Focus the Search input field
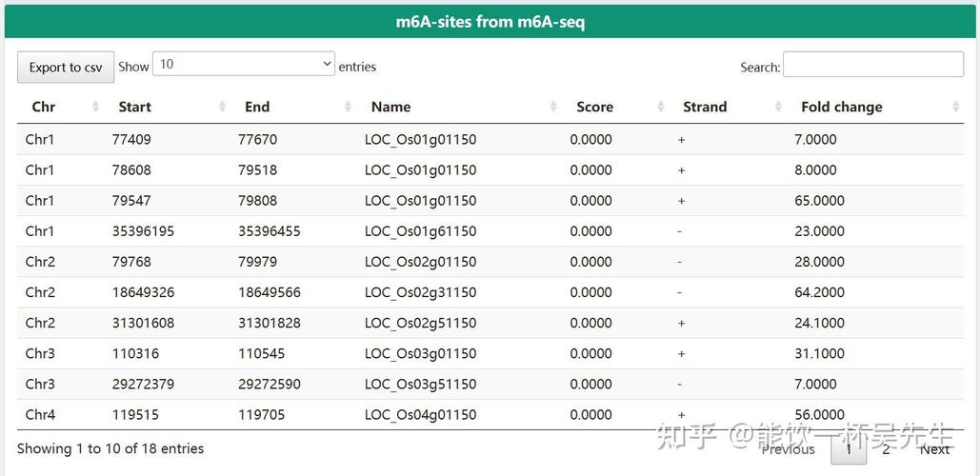The image size is (980, 476). tap(873, 65)
